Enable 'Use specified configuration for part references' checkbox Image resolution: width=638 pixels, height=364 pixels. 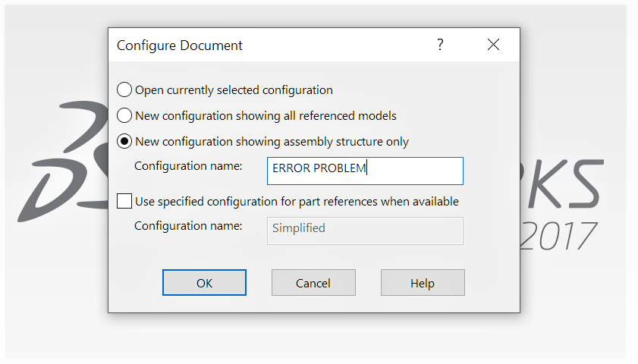coord(124,202)
